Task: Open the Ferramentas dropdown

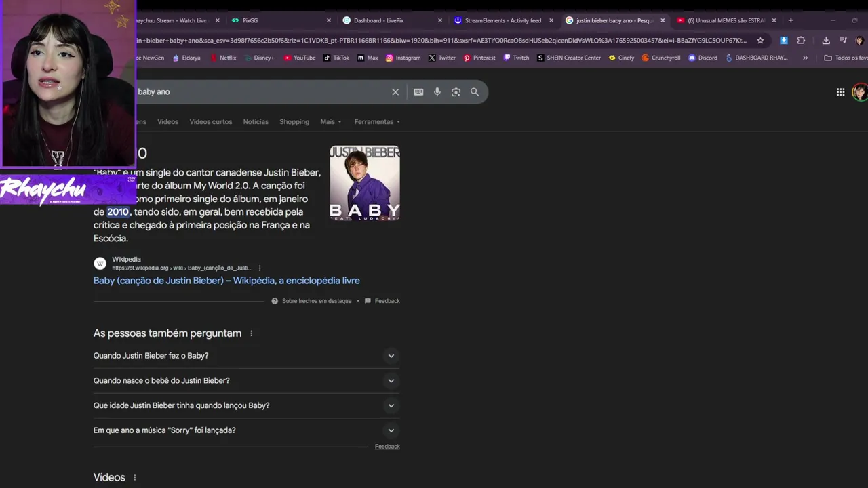Action: tap(377, 122)
